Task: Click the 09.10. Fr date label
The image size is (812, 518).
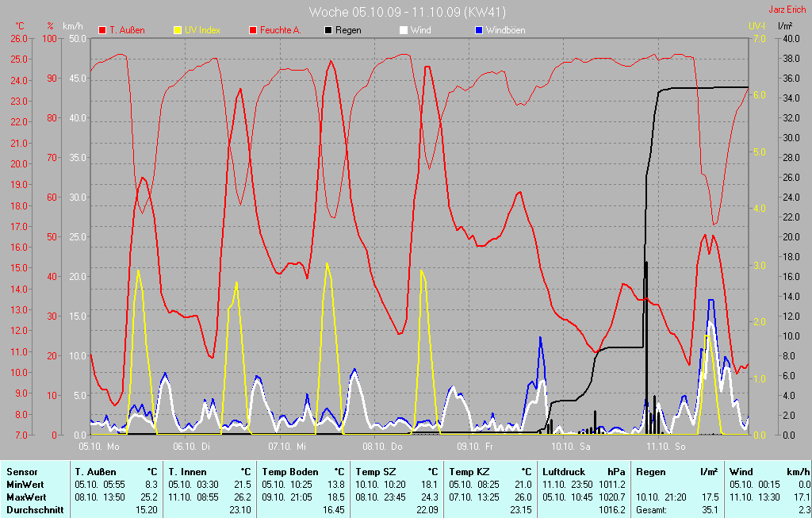Action: [475, 446]
